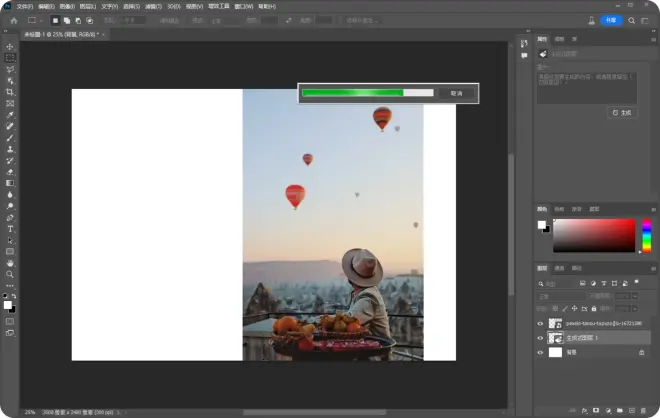Viewport: 660px width, 418px height.
Task: Select the Dodge tool
Action: 10,206
